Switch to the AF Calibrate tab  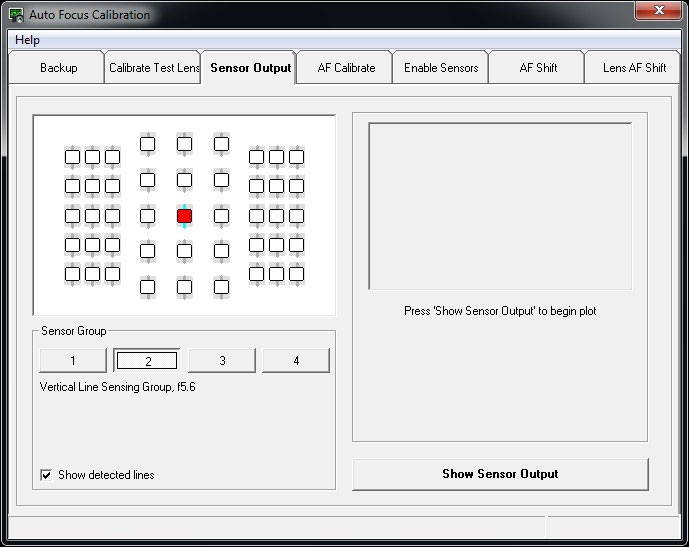pos(346,68)
